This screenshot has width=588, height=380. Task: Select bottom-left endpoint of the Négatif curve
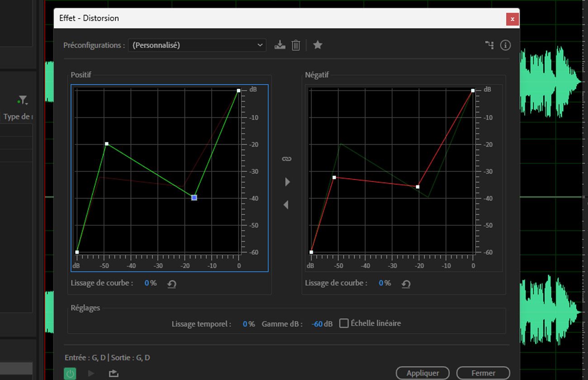[x=311, y=252]
